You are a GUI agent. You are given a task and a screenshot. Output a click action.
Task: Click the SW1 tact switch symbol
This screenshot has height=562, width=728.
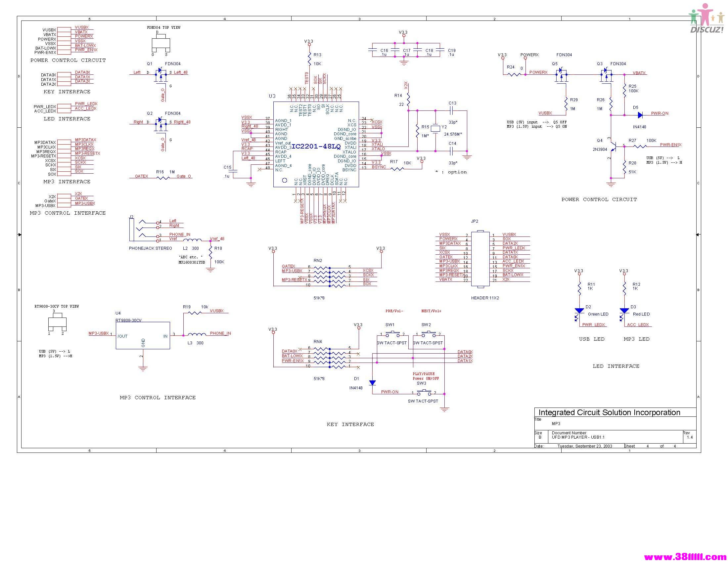[x=392, y=333]
